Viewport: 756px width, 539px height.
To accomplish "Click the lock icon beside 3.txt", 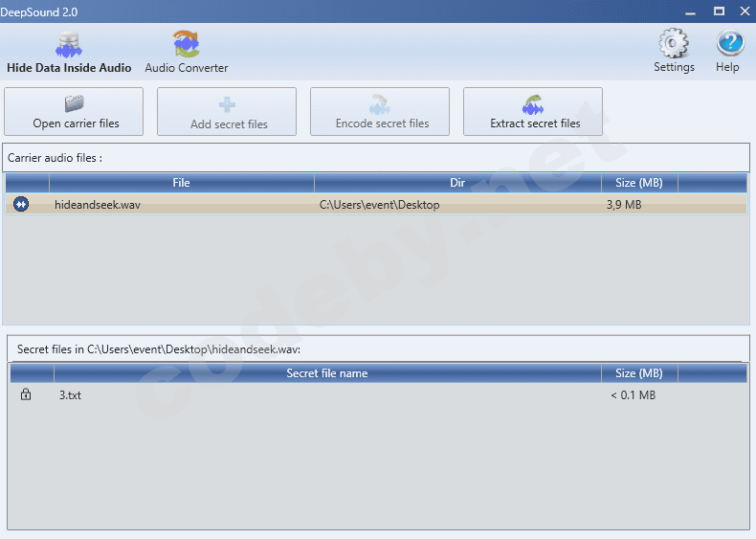I will pos(26,394).
